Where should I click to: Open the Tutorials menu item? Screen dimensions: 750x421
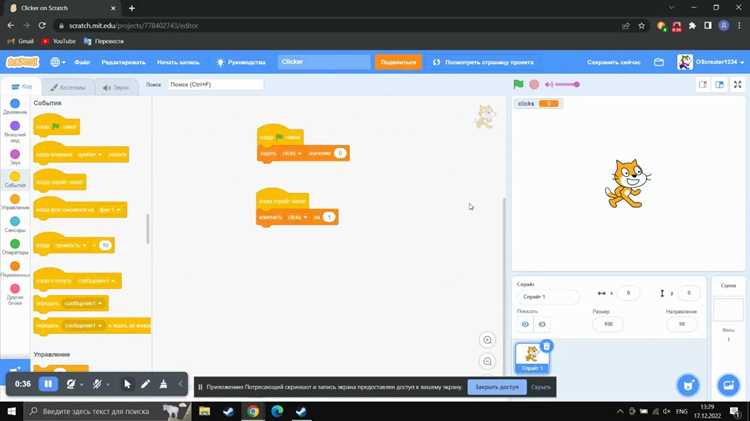(241, 62)
